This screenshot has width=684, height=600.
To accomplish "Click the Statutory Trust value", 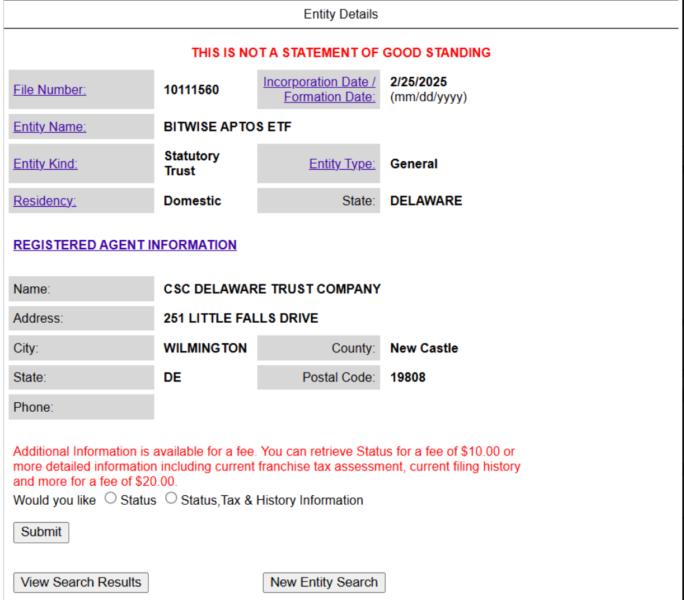I will (192, 164).
